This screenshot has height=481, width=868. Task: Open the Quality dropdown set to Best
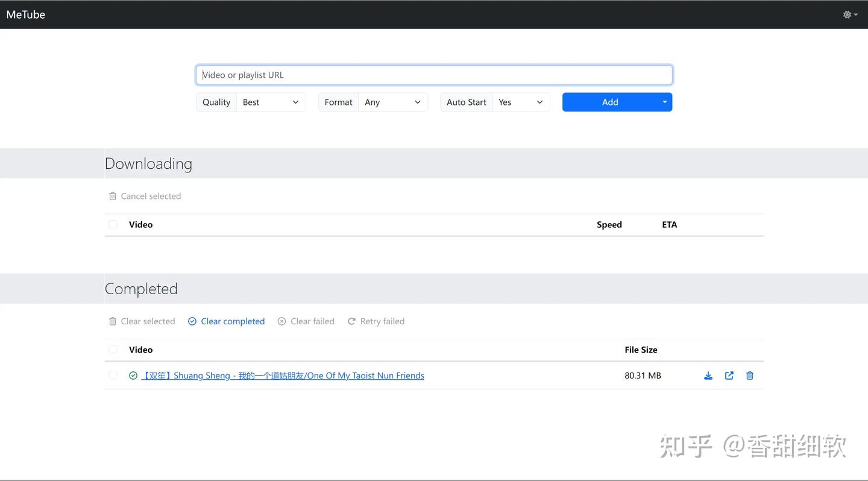tap(271, 102)
